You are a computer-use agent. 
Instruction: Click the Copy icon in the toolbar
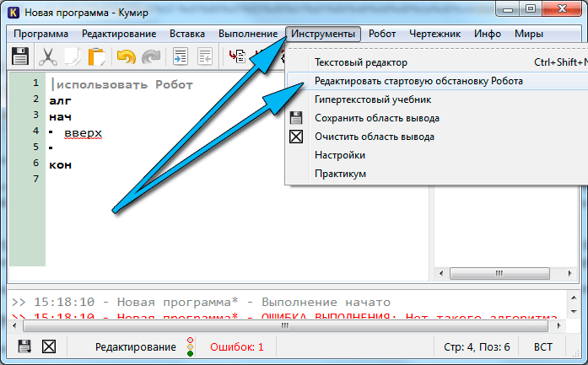point(73,56)
